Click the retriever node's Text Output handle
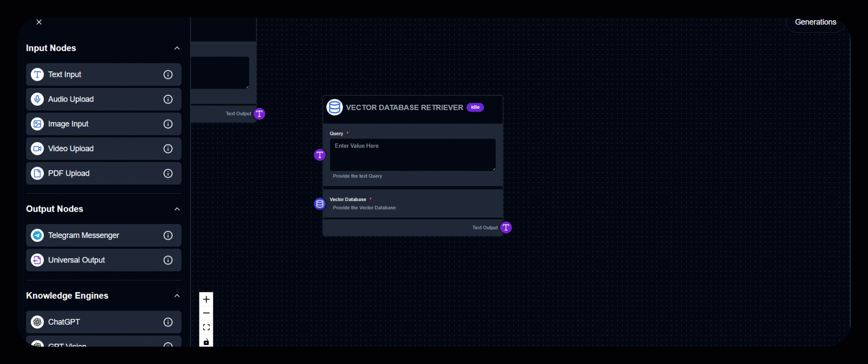This screenshot has width=868, height=364. click(506, 228)
